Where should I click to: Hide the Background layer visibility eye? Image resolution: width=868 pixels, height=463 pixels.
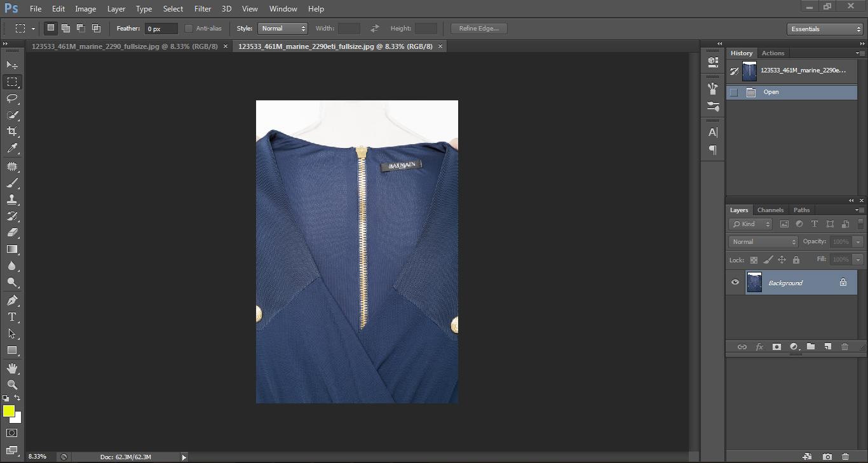tap(735, 283)
